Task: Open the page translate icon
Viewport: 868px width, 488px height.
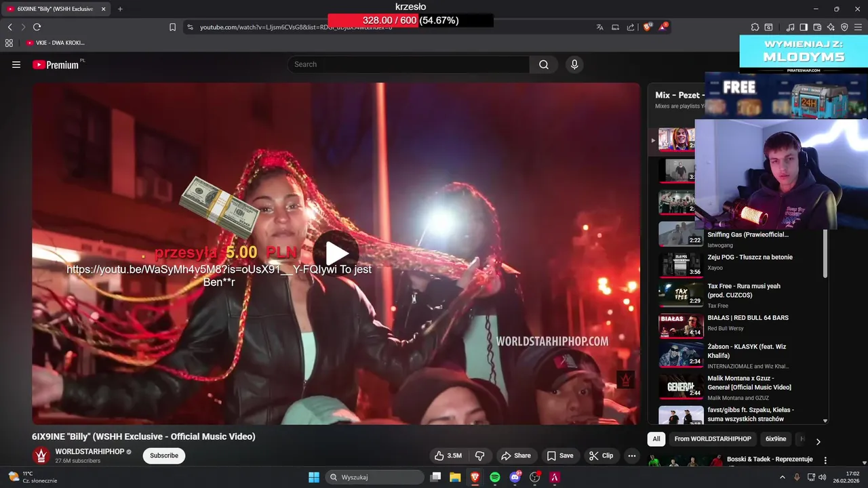Action: point(599,27)
